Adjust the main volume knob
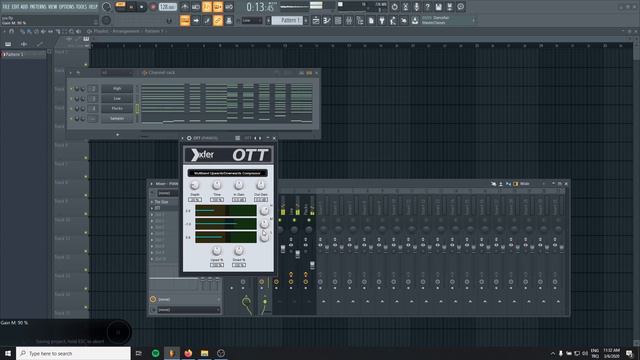 pyautogui.click(x=107, y=7)
